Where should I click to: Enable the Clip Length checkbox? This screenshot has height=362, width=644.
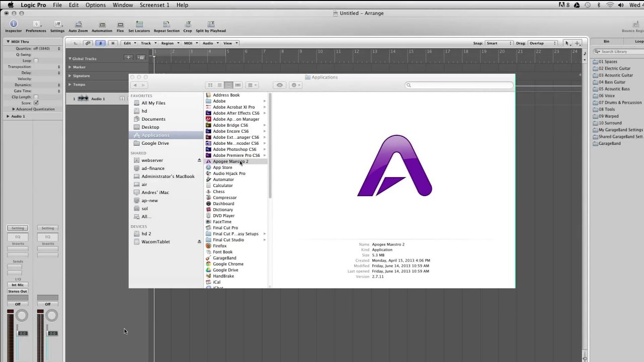click(x=36, y=97)
